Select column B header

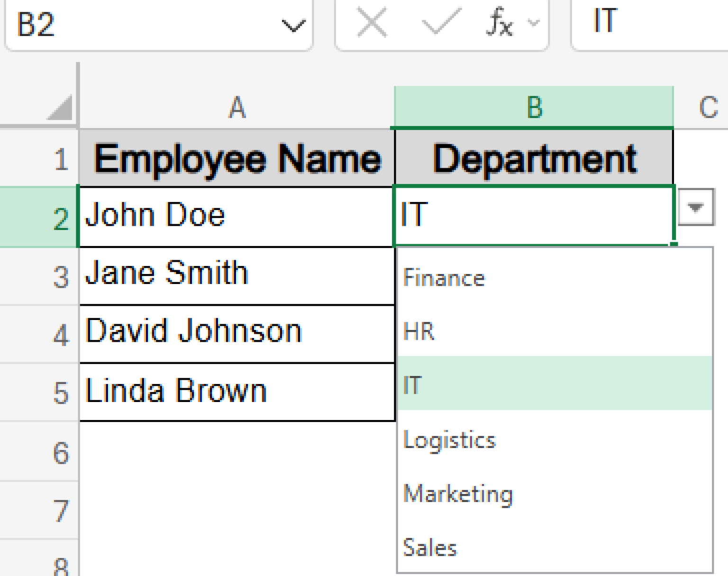(x=533, y=107)
